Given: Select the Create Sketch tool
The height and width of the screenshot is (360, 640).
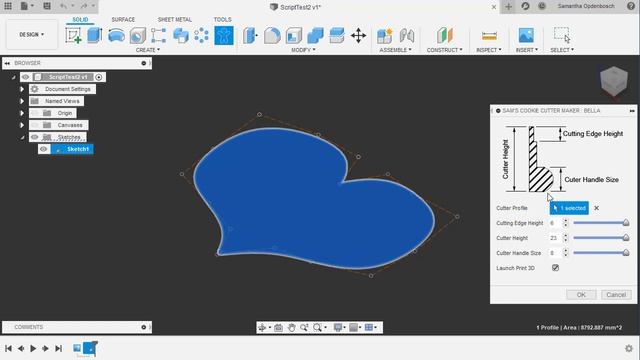Looking at the screenshot, I should click(x=73, y=36).
